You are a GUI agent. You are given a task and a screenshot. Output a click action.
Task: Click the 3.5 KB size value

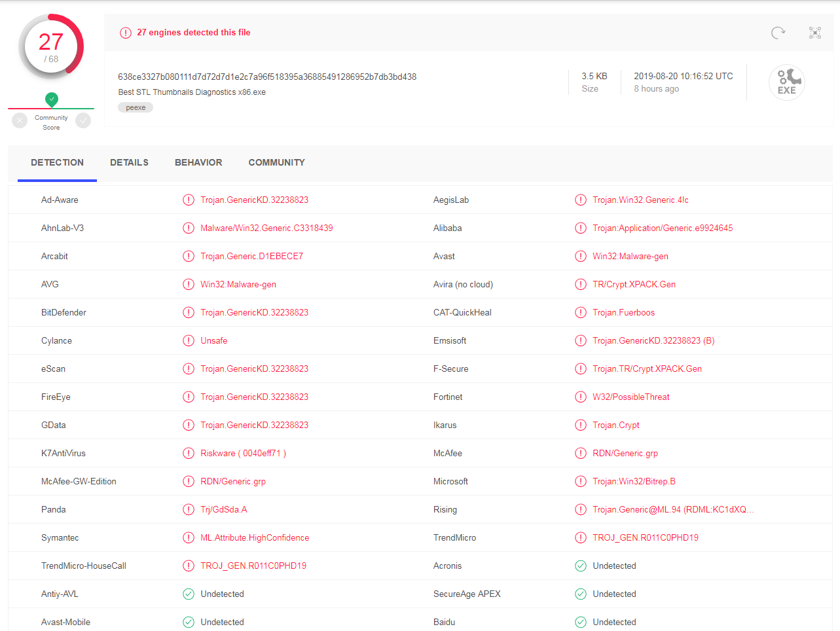[594, 77]
